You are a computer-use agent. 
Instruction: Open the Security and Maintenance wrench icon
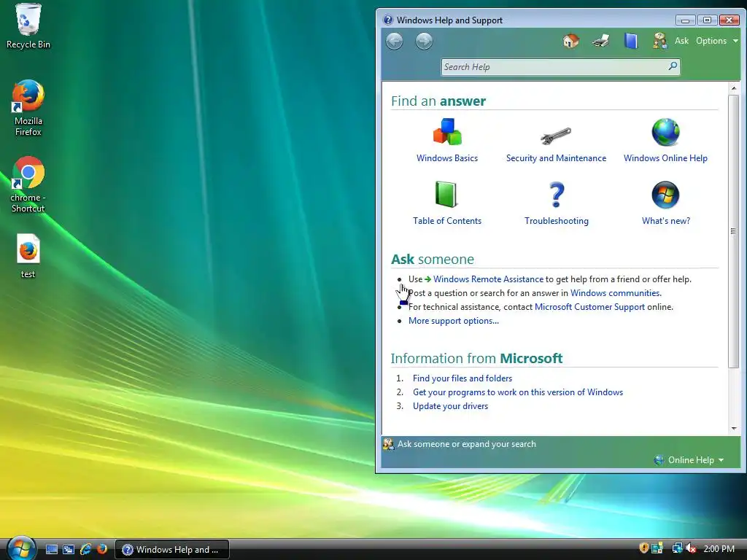pyautogui.click(x=556, y=136)
